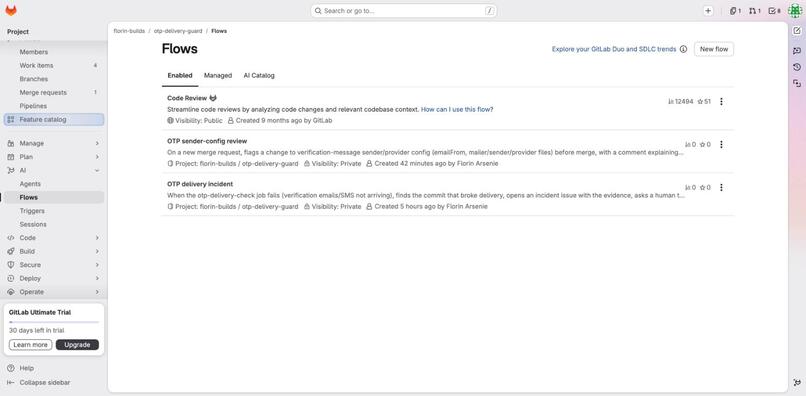Click the Feature catalog sidebar icon
Viewport: 806px width, 396px height.
[x=11, y=119]
